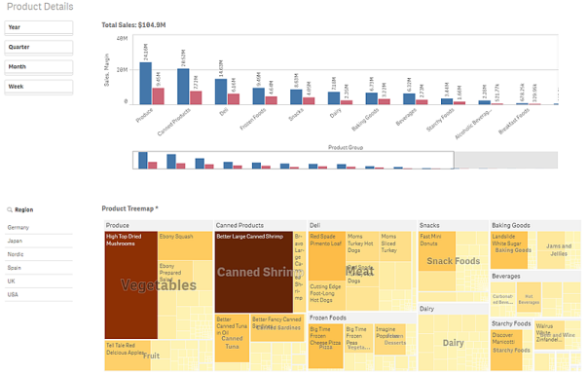
Task: Click the blue Snacks sales bar
Action: (296, 96)
